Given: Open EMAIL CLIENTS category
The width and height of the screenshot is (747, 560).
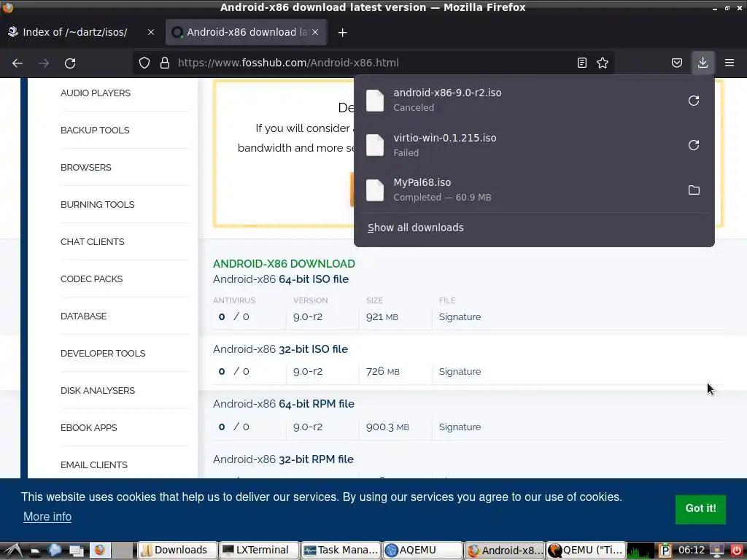Looking at the screenshot, I should click(94, 464).
